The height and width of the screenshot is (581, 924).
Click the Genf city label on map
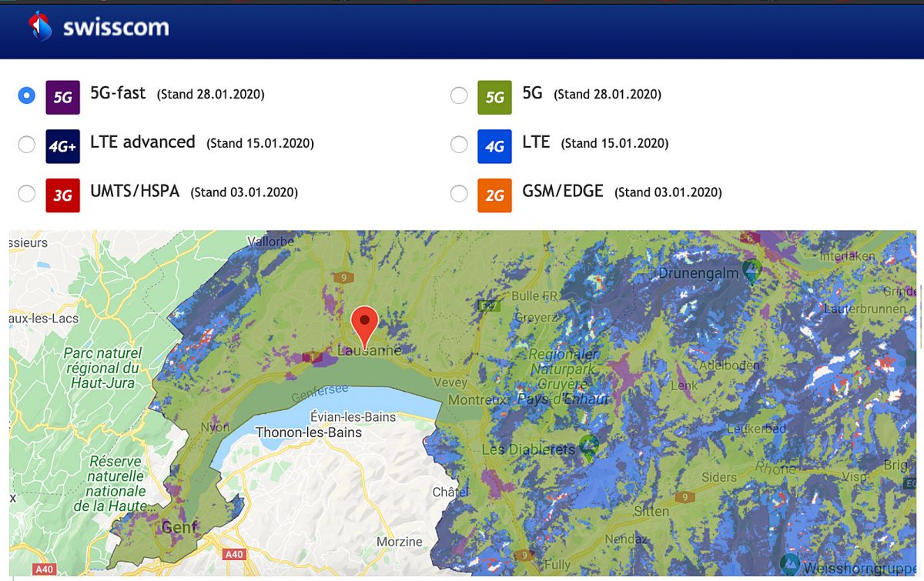[x=179, y=528]
